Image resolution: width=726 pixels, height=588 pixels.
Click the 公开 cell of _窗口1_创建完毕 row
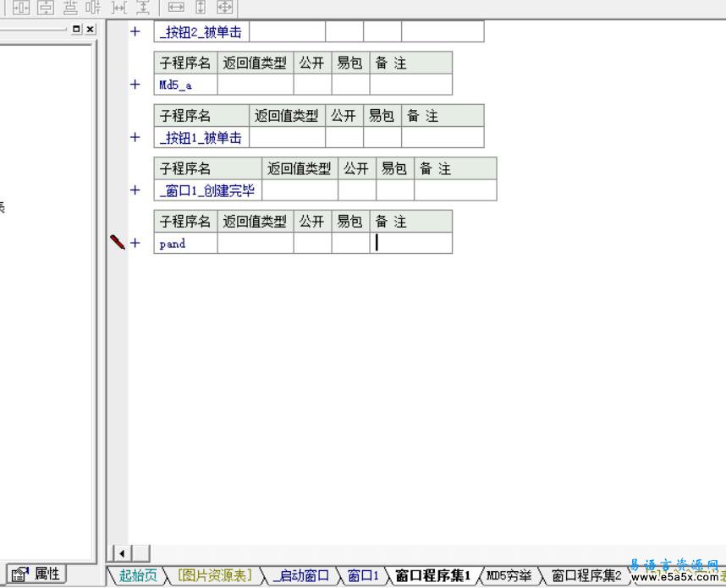(x=357, y=190)
